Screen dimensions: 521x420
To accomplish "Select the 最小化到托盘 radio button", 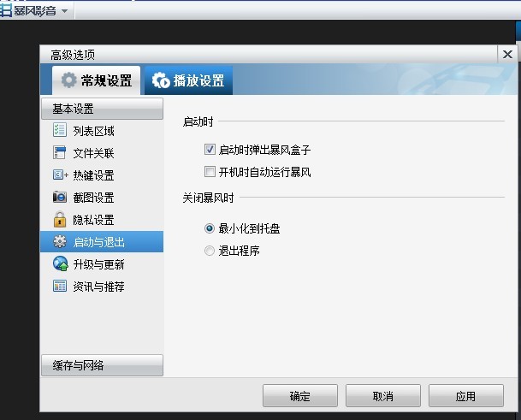I will (210, 228).
